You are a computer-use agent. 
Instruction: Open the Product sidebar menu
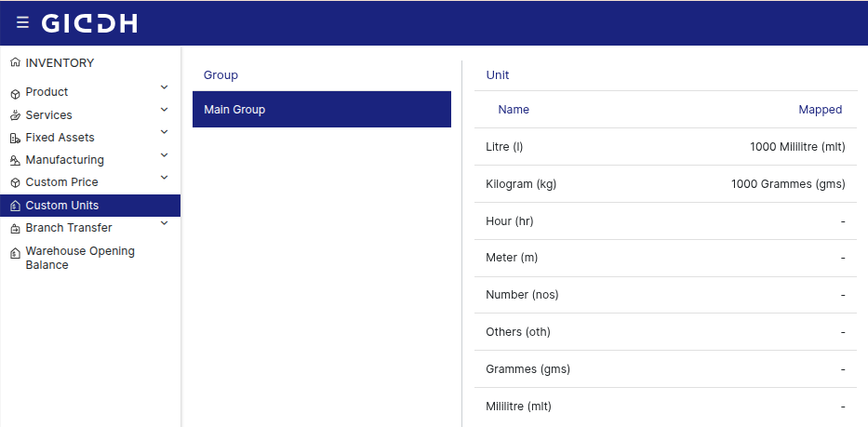(x=90, y=92)
